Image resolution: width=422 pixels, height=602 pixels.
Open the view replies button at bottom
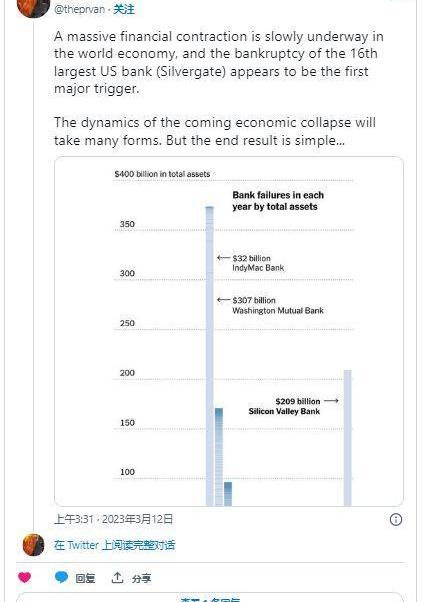pyautogui.click(x=210, y=598)
